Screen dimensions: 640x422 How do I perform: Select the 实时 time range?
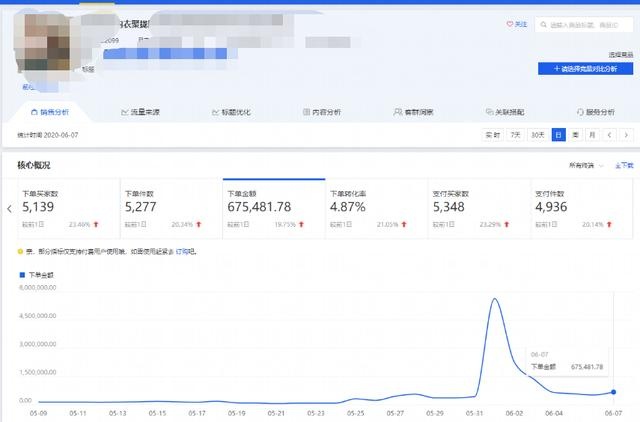[493, 135]
